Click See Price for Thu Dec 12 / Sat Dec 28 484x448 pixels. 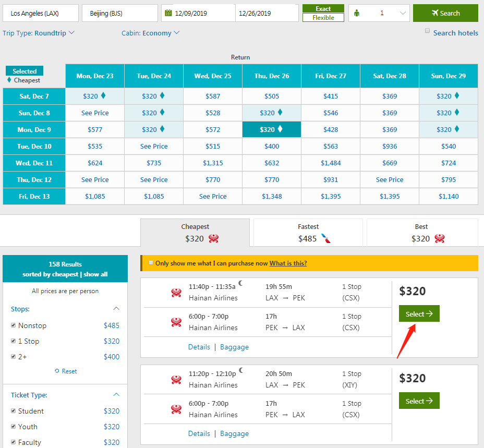tap(390, 179)
